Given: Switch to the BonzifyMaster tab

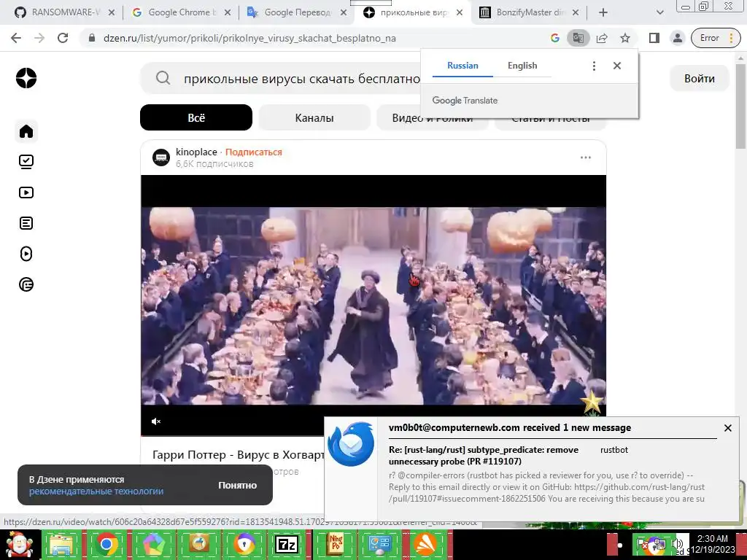Looking at the screenshot, I should coord(529,12).
